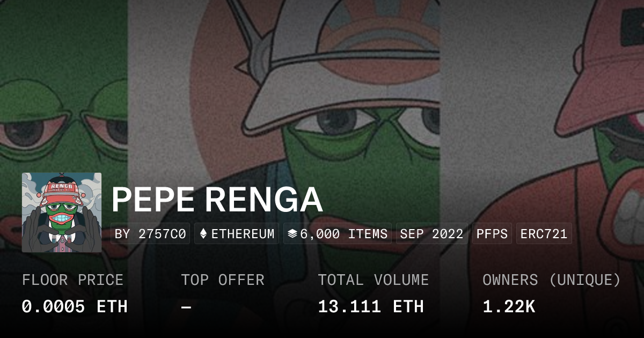Click the Ethereum diamond icon
The width and height of the screenshot is (644, 338).
click(203, 234)
